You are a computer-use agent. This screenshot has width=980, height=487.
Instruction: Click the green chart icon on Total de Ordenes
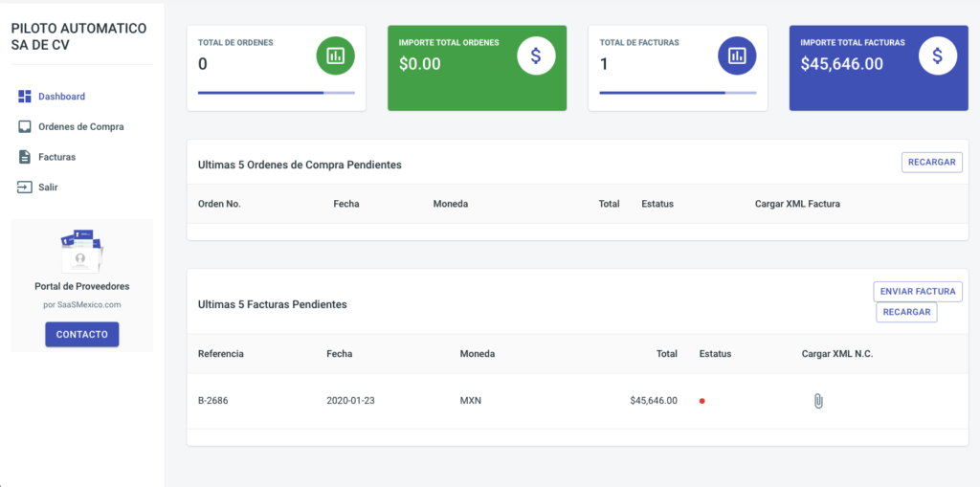tap(336, 55)
